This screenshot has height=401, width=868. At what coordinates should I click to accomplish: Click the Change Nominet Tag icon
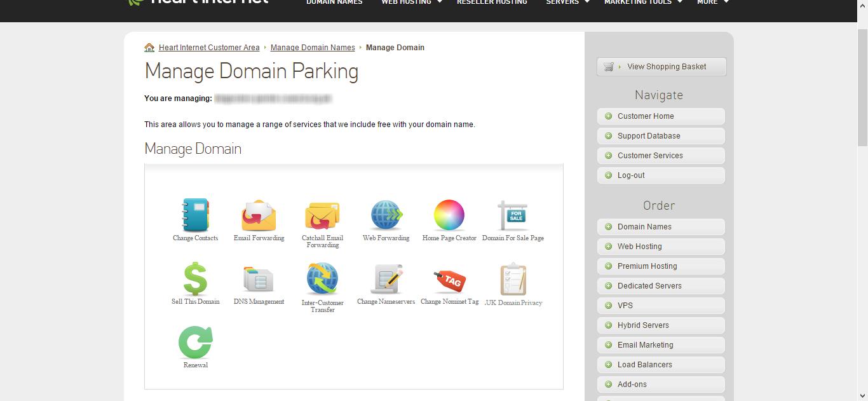point(449,279)
